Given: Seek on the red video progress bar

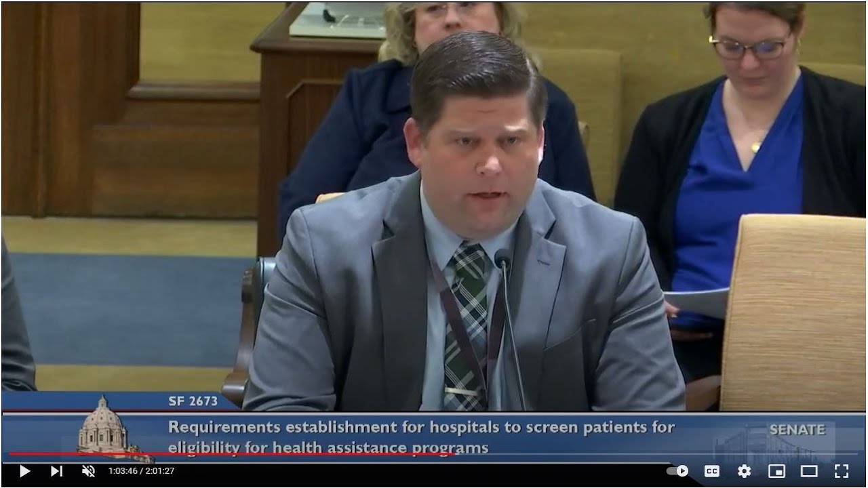Looking at the screenshot, I should (434, 454).
